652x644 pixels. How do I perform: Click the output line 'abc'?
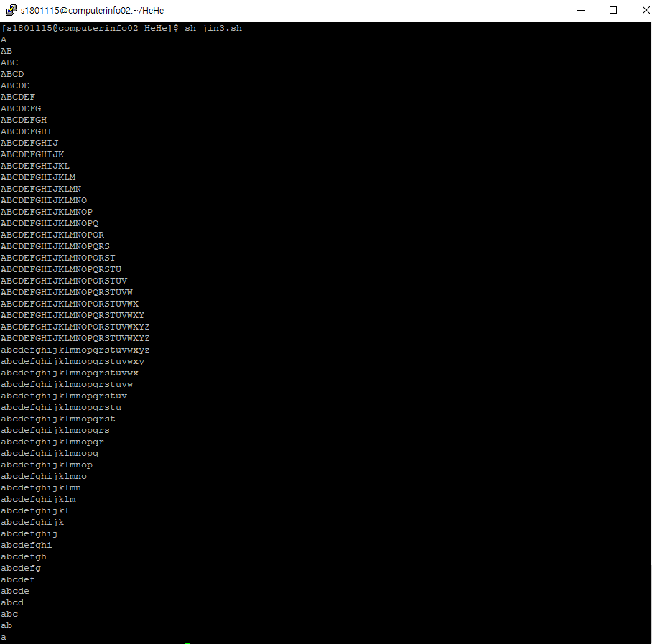click(x=9, y=614)
